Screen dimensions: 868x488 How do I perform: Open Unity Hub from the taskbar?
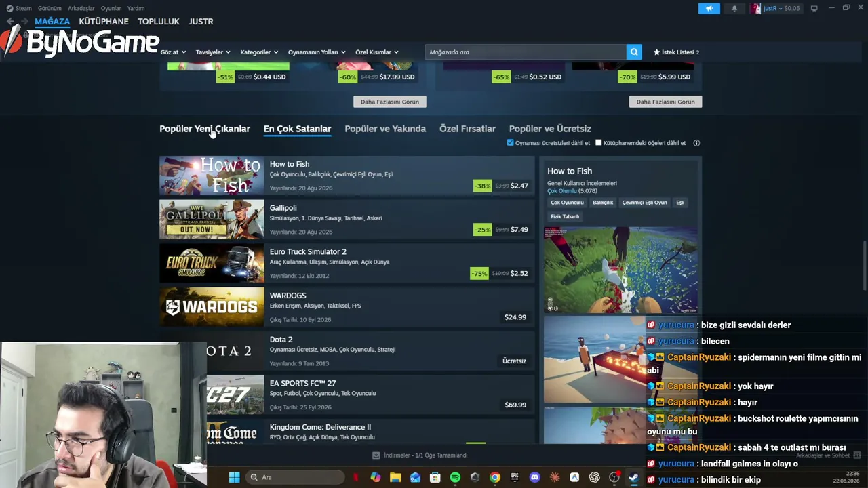(x=475, y=477)
